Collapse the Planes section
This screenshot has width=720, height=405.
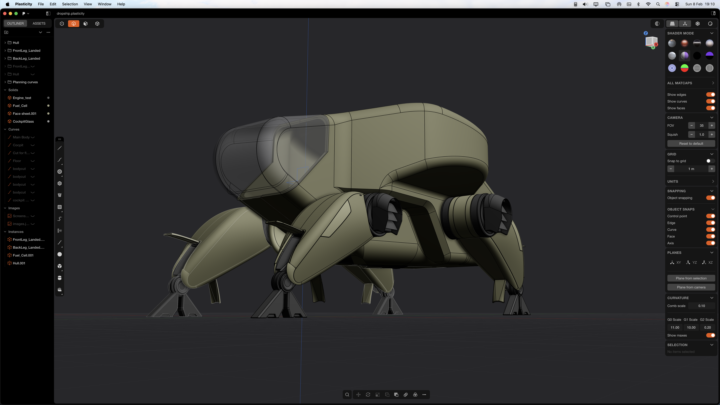[712, 253]
